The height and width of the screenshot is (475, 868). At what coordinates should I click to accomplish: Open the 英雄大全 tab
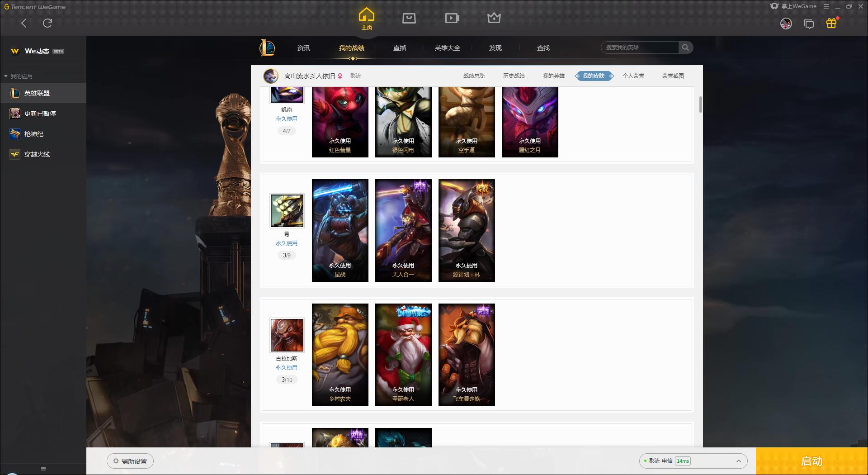click(x=448, y=48)
